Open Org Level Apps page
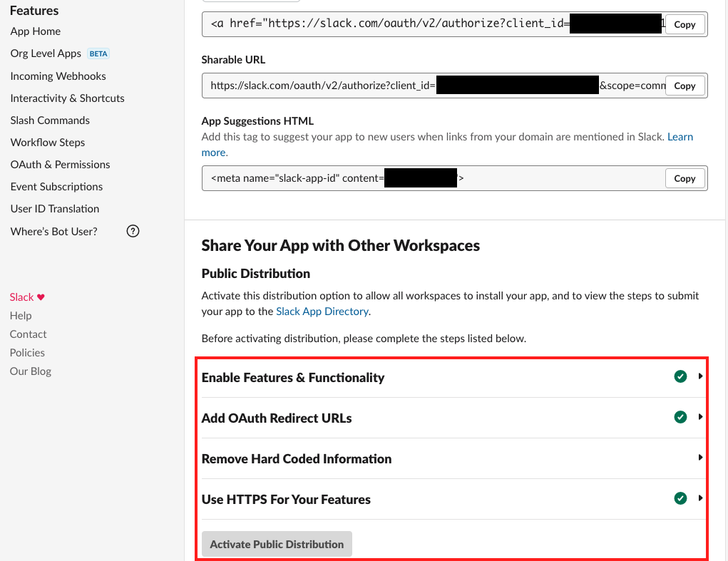The width and height of the screenshot is (728, 561). point(46,53)
